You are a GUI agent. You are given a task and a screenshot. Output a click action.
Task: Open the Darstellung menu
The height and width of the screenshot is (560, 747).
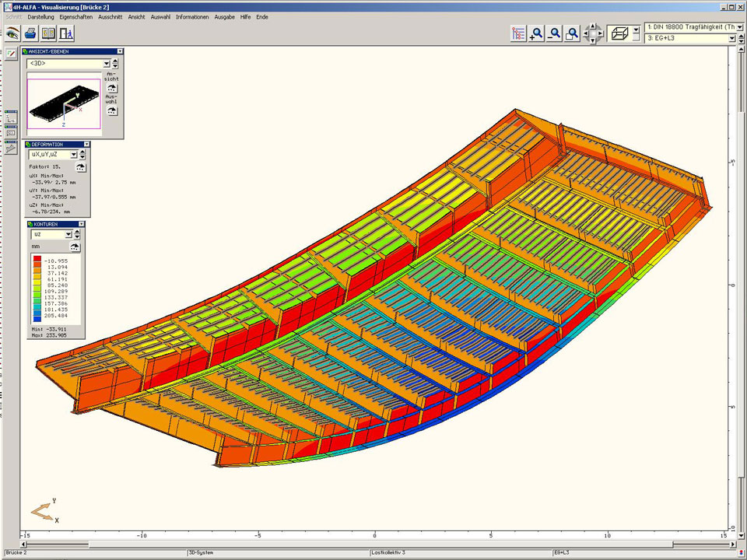[40, 16]
